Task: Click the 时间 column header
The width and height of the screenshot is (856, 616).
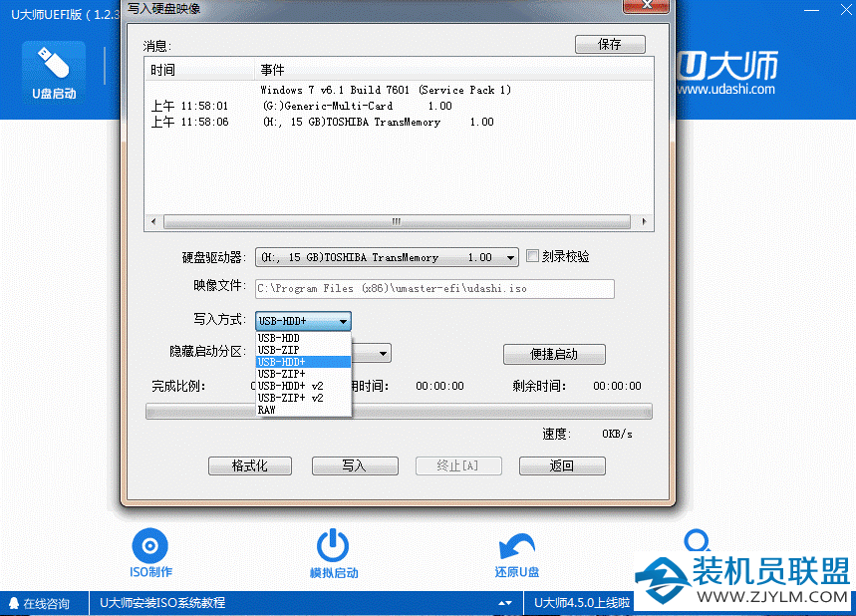Action: click(200, 70)
